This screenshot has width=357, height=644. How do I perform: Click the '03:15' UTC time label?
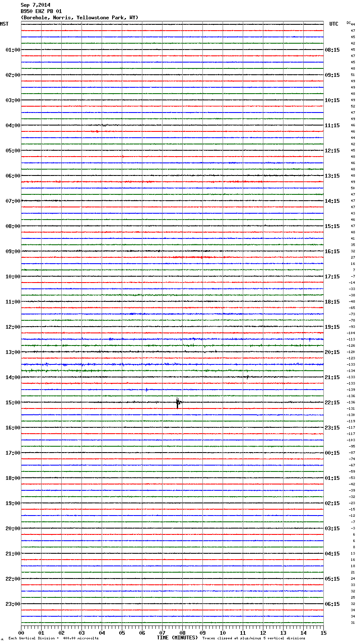pyautogui.click(x=332, y=529)
